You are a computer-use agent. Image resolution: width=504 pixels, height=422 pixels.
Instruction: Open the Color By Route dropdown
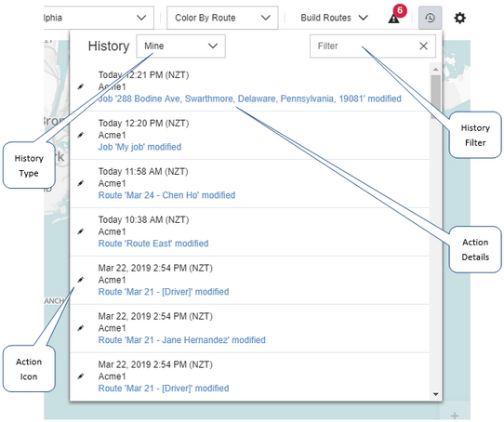[x=222, y=18]
